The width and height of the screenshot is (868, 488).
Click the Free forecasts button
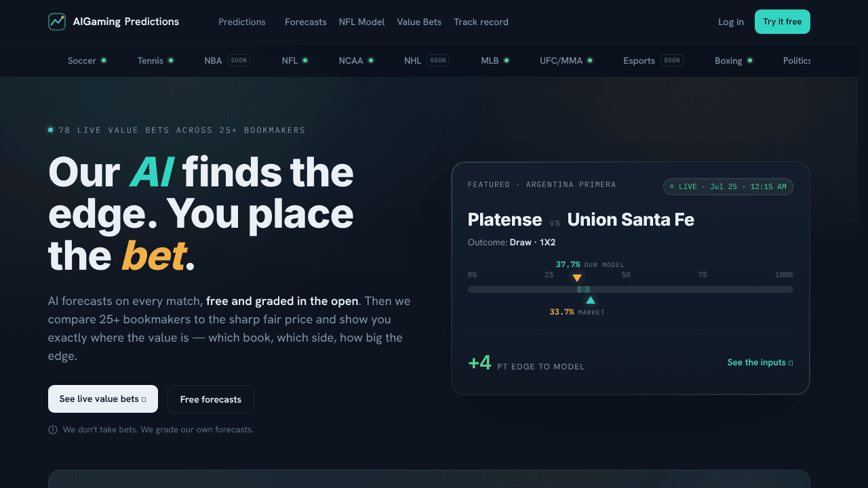click(x=211, y=399)
